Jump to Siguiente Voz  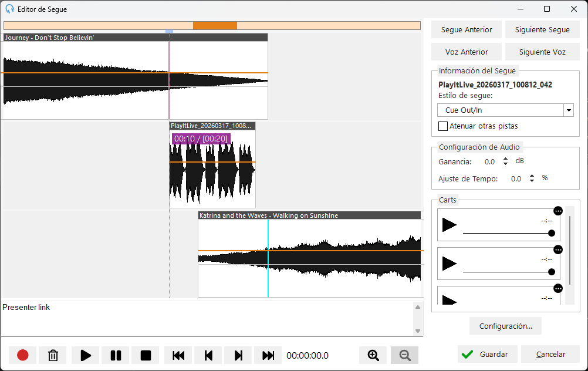pos(542,52)
